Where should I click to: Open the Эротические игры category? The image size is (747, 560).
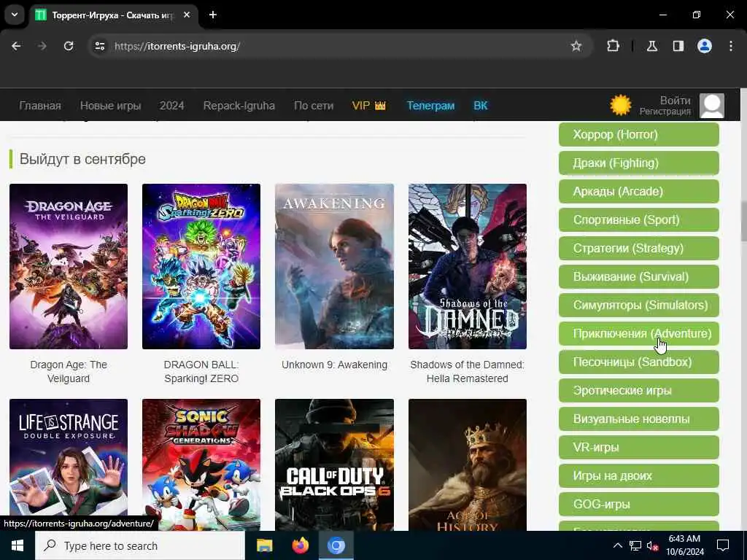(638, 391)
